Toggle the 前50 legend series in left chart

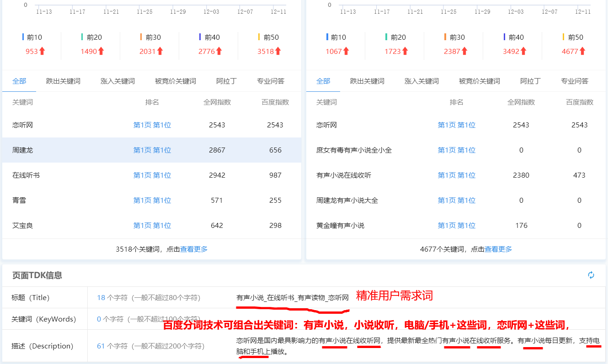tap(268, 37)
